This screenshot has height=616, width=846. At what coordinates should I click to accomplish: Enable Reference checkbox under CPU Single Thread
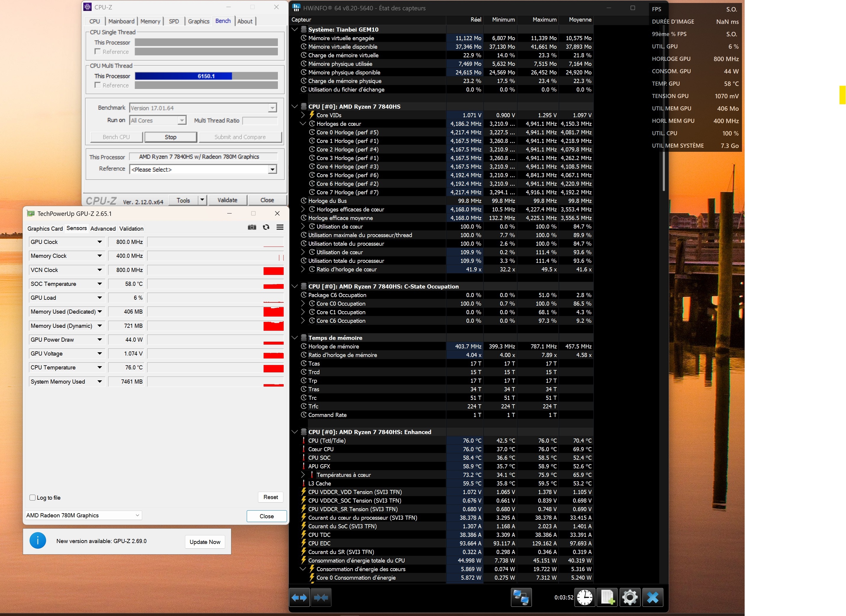click(98, 51)
